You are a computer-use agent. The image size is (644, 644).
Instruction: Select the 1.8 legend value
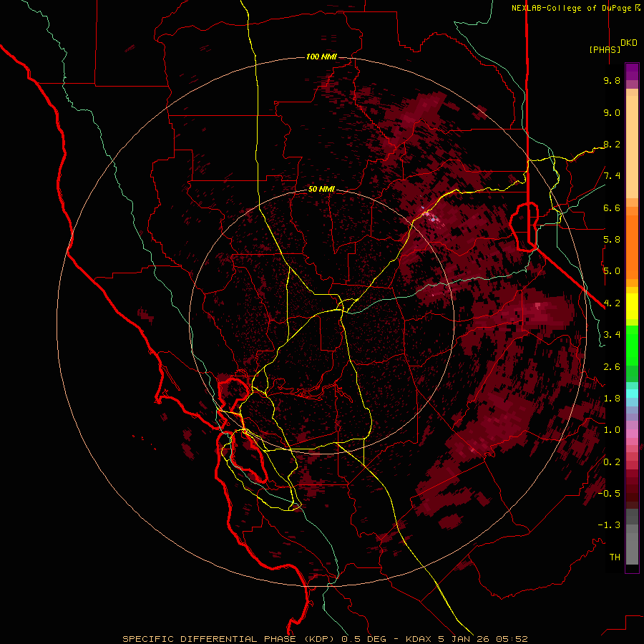pyautogui.click(x=612, y=399)
